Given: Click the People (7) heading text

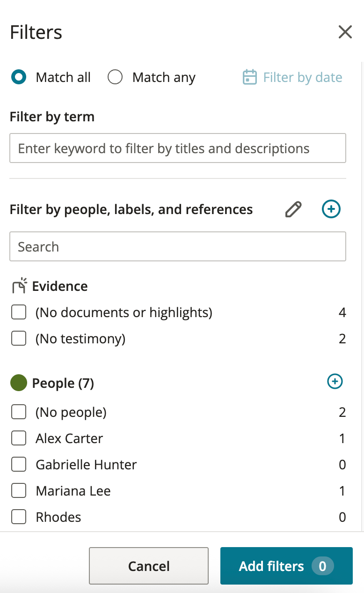Looking at the screenshot, I should coord(63,383).
